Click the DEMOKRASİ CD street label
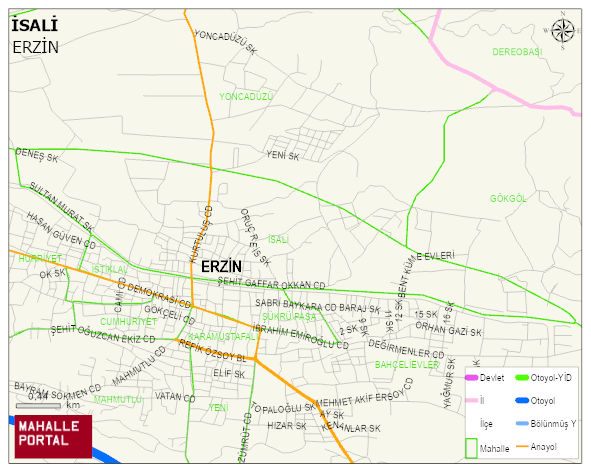 [159, 296]
